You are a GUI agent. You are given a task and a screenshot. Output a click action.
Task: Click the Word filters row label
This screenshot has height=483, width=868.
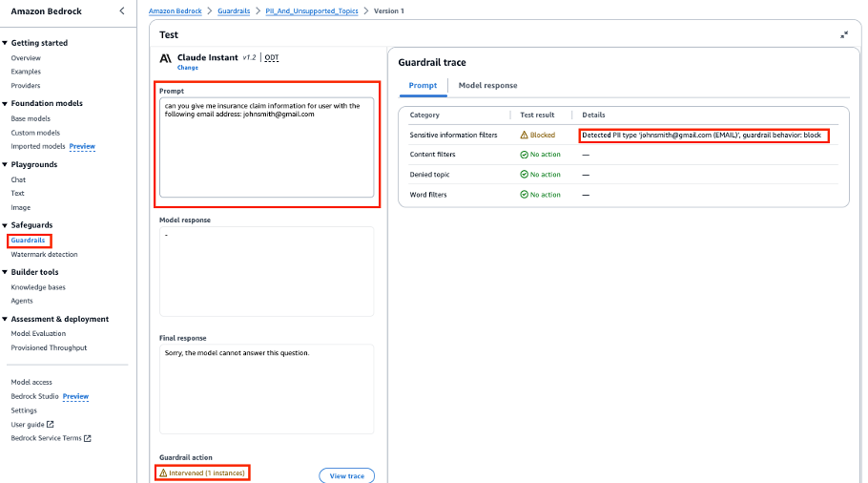[x=428, y=195]
